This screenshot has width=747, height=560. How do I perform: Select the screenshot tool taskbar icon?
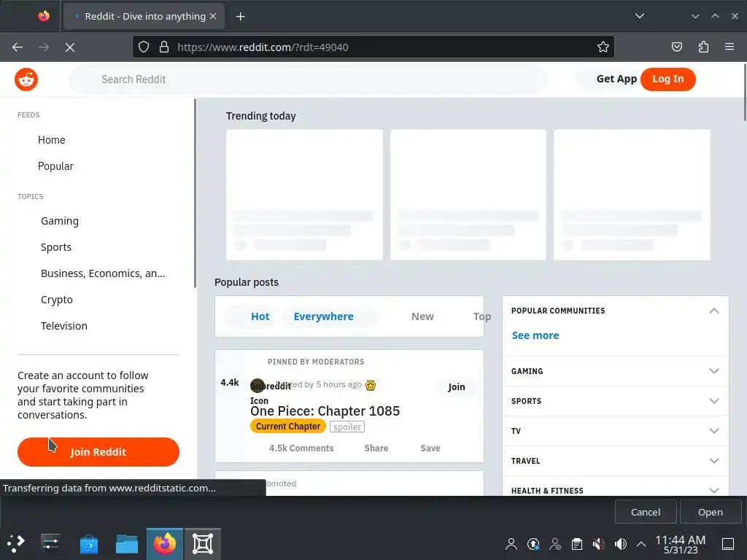click(x=203, y=544)
